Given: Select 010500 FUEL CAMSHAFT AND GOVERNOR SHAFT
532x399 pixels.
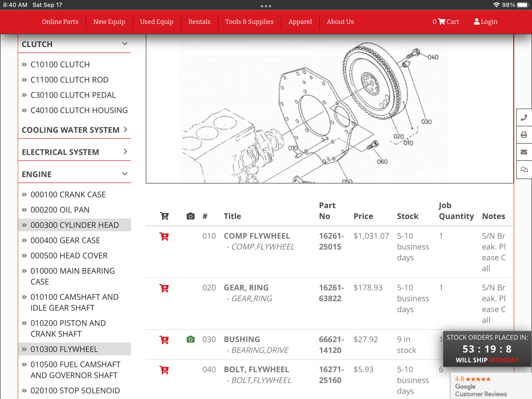Looking at the screenshot, I should pos(75,370).
